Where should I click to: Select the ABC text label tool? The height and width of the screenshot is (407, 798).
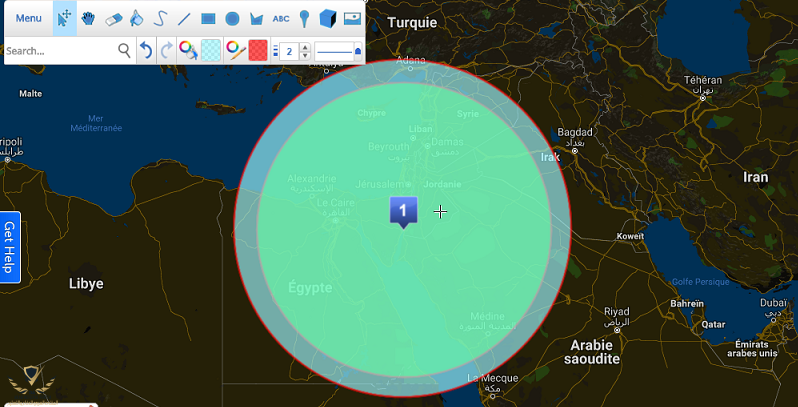click(x=281, y=18)
